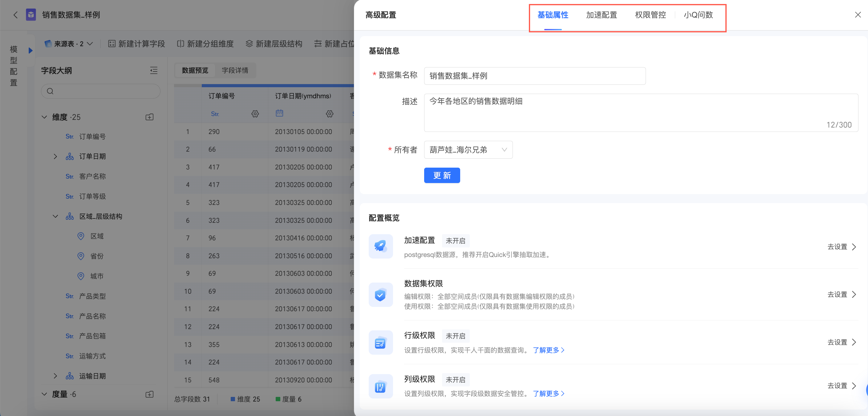Close the 高级配置 panel
The image size is (868, 416).
pos(858,15)
